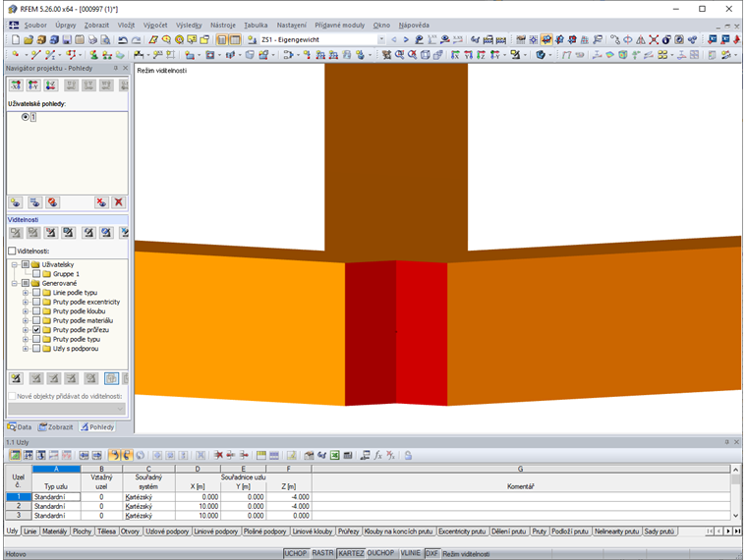Check the Uživatelsky visibility checkbox
This screenshot has width=747, height=560.
(26, 264)
